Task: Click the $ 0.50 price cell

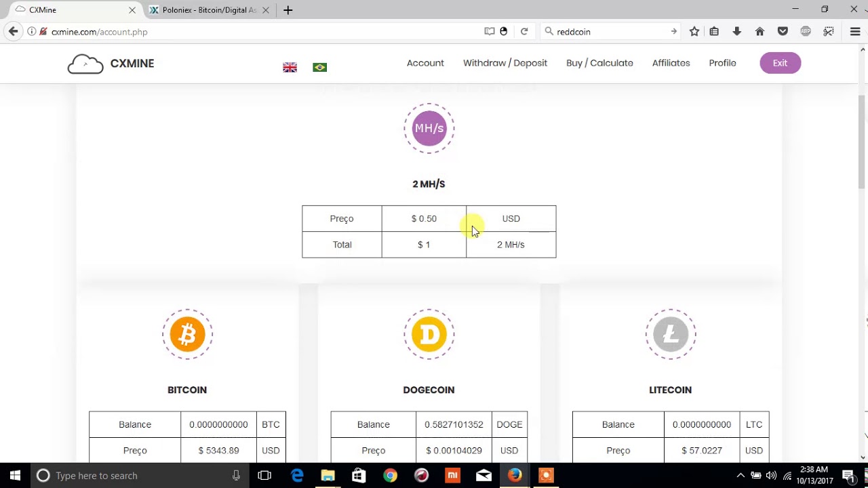Action: [424, 219]
